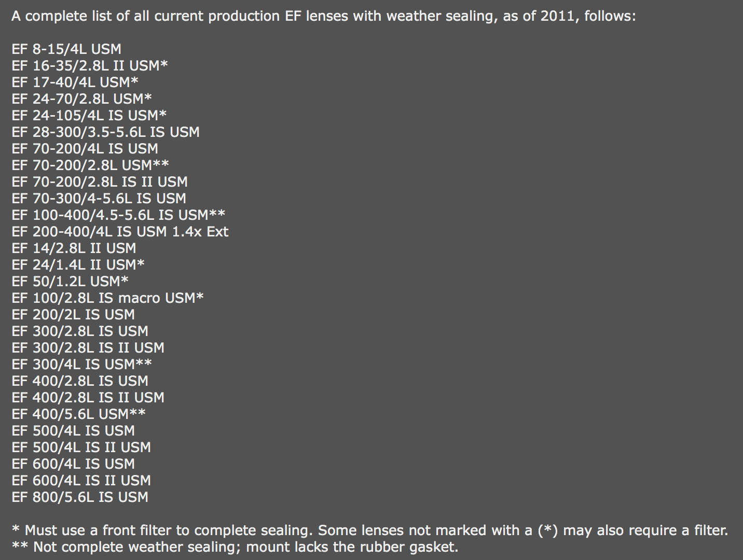The width and height of the screenshot is (743, 560).
Task: Select the EF 16-35/2.8L II USM entry
Action: [90, 66]
